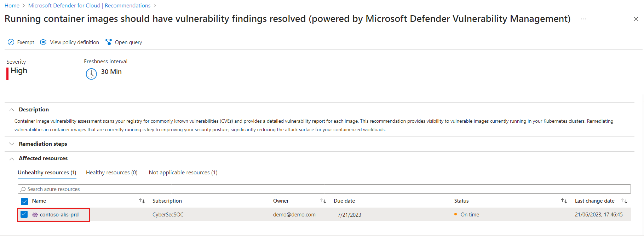This screenshot has width=644, height=238.
Task: Go to Home breadcrumb link
Action: click(12, 6)
